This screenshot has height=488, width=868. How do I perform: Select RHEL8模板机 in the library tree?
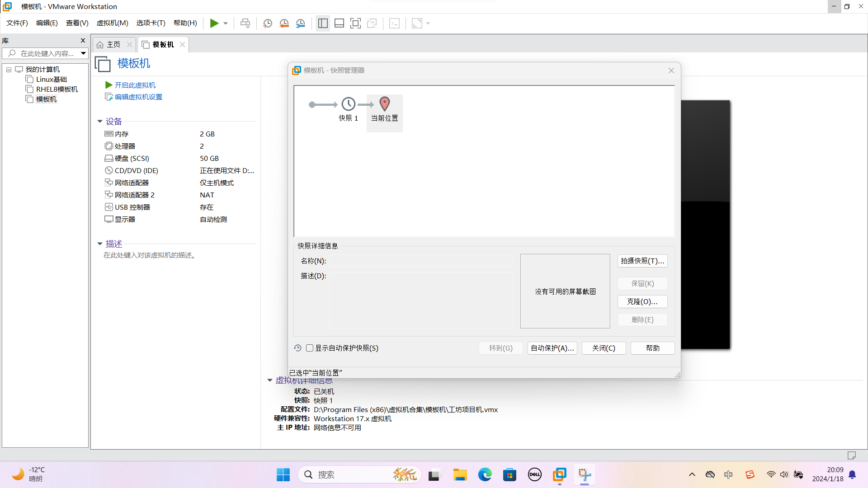[x=57, y=89]
